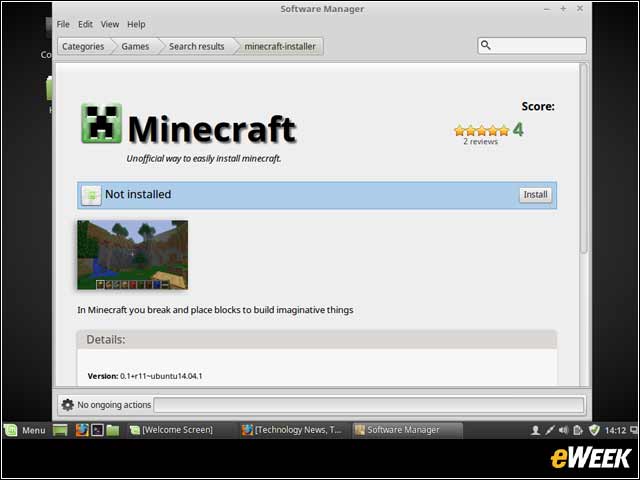This screenshot has height=480, width=640.
Task: Go back to Categories breadcrumb
Action: (x=83, y=47)
